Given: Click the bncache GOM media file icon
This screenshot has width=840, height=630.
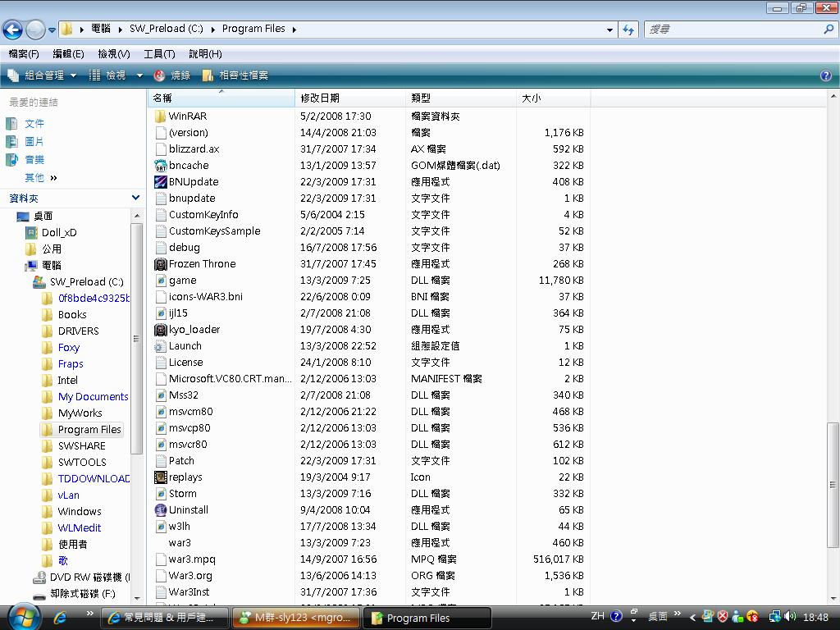Looking at the screenshot, I should (x=161, y=166).
